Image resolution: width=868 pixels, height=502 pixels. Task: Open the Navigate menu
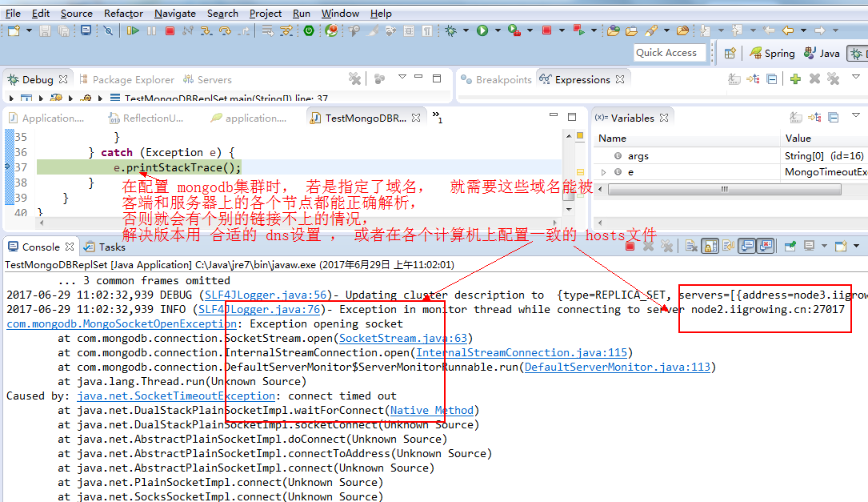click(175, 14)
